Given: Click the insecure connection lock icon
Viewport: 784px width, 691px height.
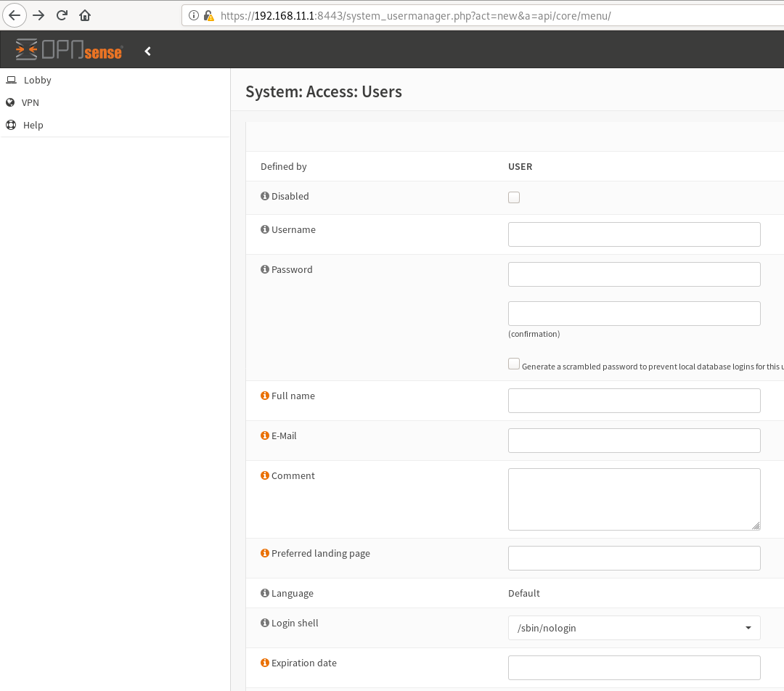Looking at the screenshot, I should click(209, 15).
